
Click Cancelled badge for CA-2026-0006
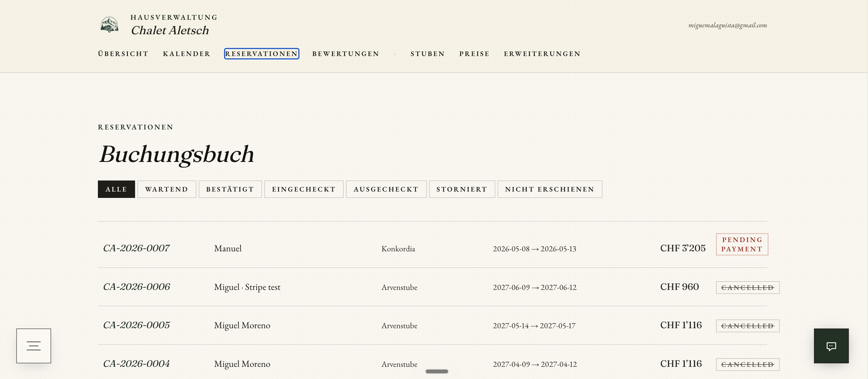click(x=747, y=288)
